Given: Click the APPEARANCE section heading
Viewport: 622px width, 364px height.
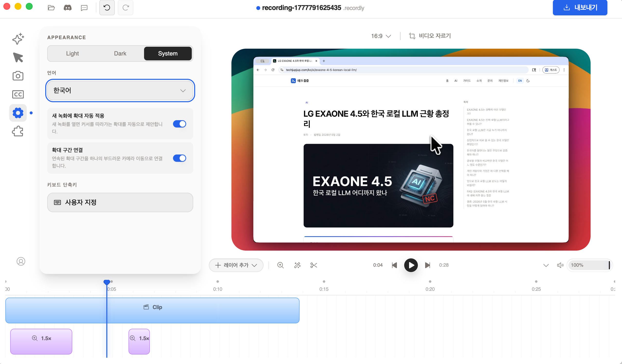Looking at the screenshot, I should point(67,37).
